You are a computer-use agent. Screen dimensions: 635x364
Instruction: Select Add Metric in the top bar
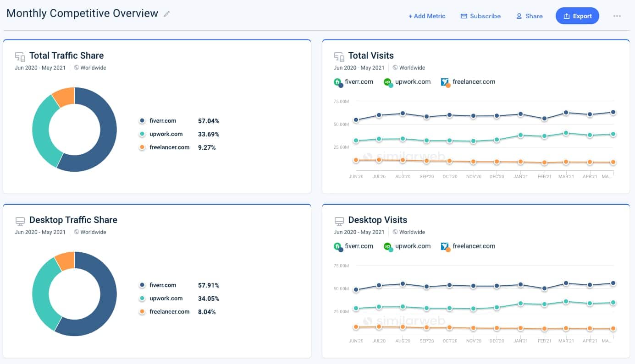click(x=427, y=16)
